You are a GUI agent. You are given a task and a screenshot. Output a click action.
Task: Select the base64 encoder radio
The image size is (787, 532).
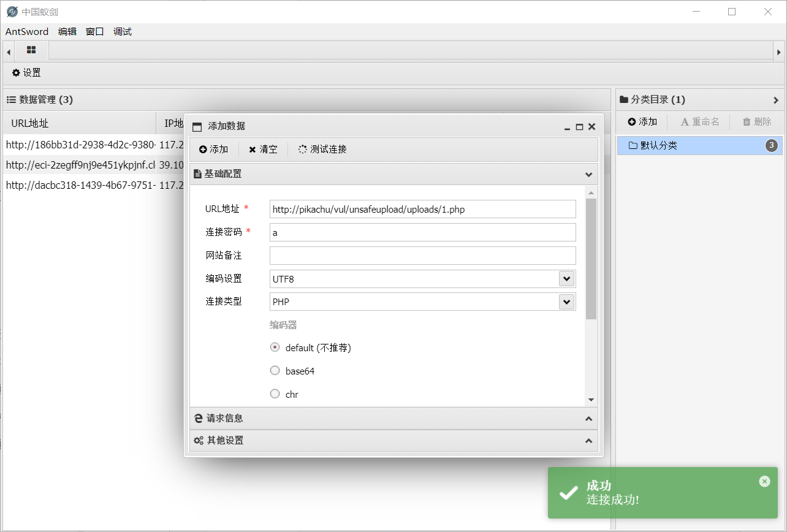point(275,371)
